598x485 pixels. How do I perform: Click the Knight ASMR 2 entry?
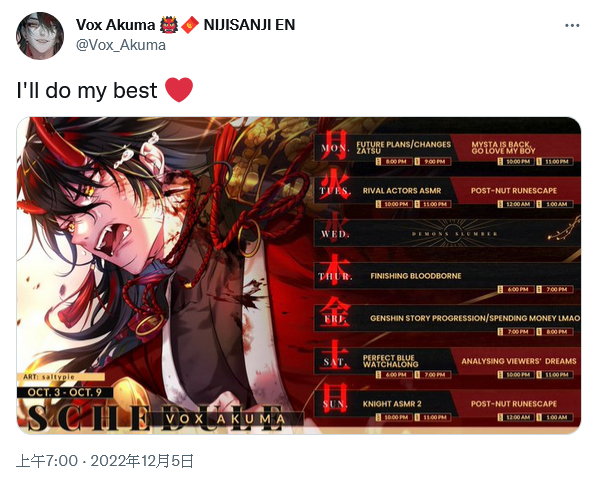click(x=392, y=404)
